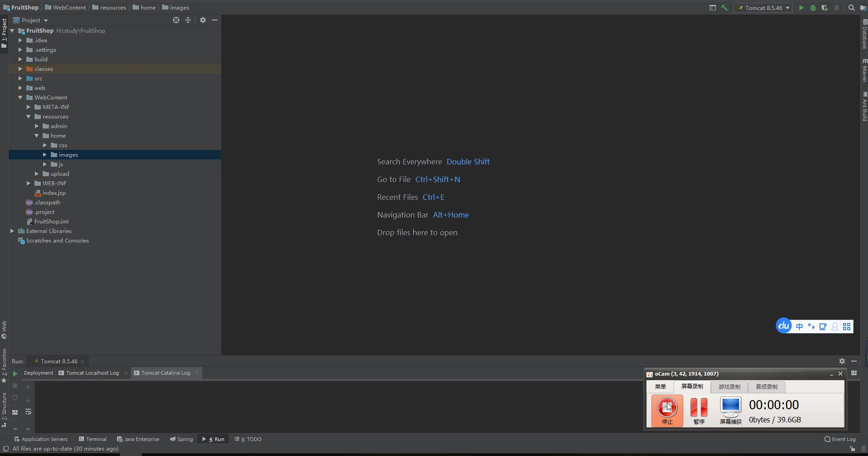Switch to the Tomcat Localhost Log tab
The width and height of the screenshot is (868, 456).
coord(92,373)
